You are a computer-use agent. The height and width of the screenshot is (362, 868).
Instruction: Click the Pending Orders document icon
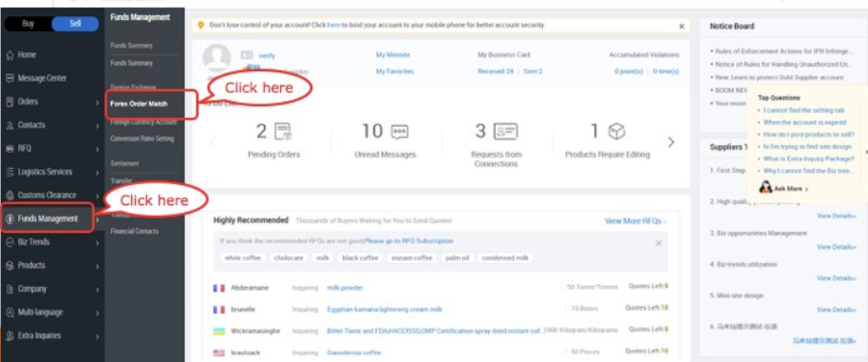point(283,131)
